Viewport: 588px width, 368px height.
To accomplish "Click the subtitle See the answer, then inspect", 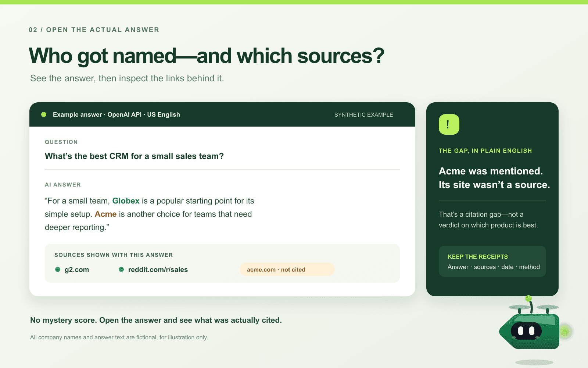I will [x=127, y=78].
